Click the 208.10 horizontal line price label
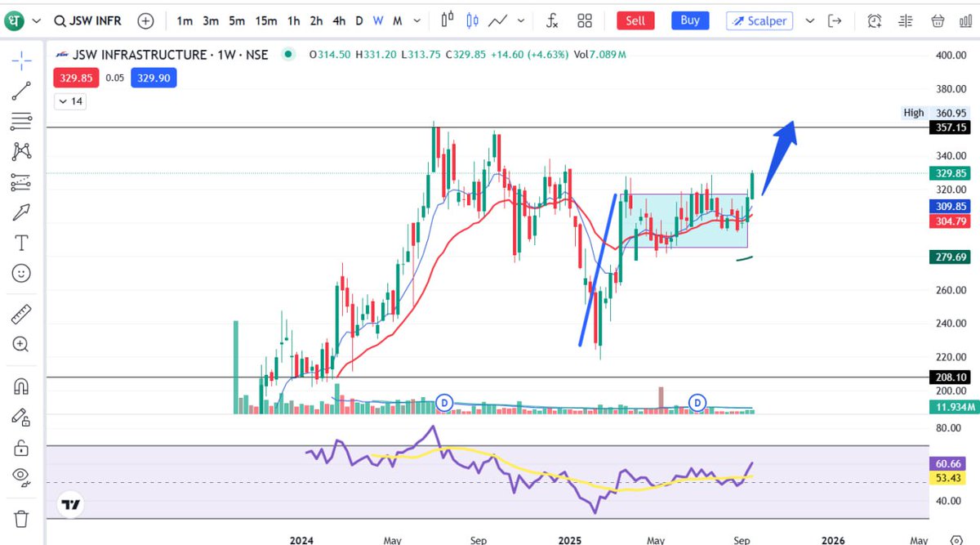 click(951, 377)
